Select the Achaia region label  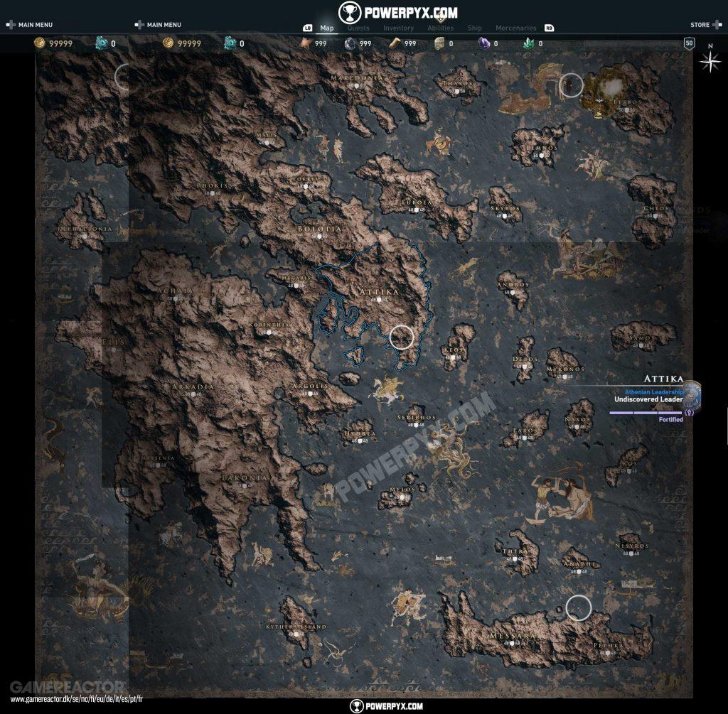tap(175, 291)
